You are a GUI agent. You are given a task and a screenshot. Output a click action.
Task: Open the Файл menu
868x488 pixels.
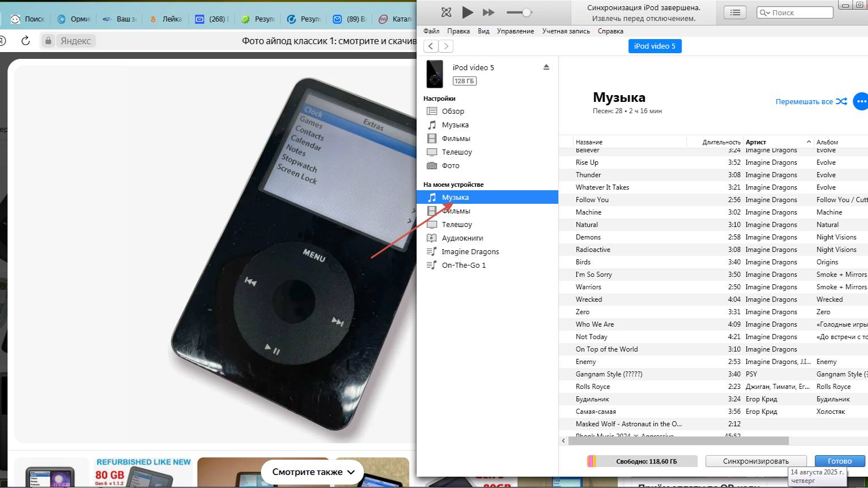pyautogui.click(x=431, y=31)
